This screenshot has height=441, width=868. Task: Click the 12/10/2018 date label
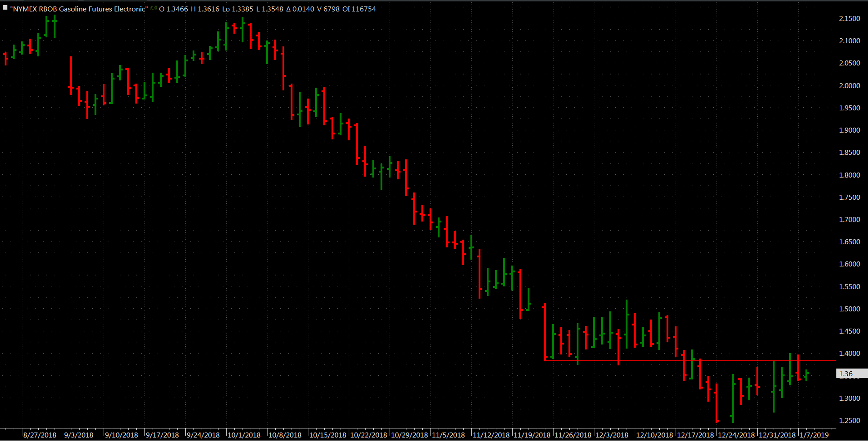point(654,435)
